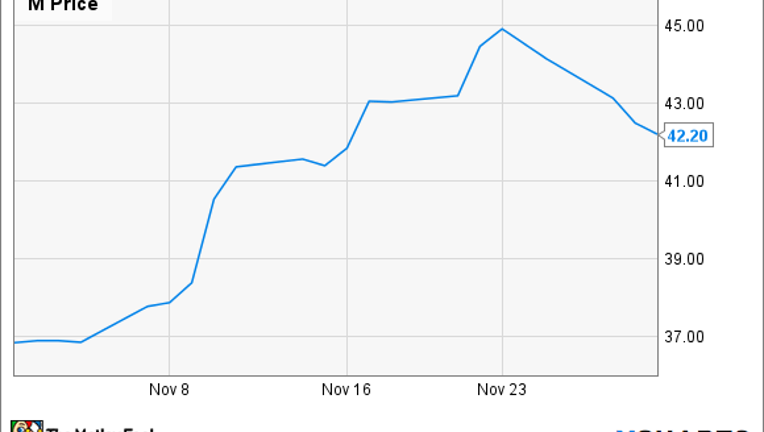Click the 39.00 price axis label
Viewport: 764px width, 432px height.
click(684, 259)
